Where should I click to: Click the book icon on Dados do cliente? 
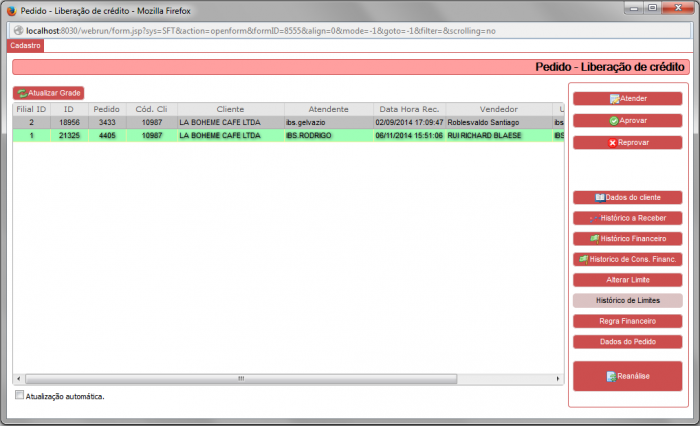(x=600, y=197)
